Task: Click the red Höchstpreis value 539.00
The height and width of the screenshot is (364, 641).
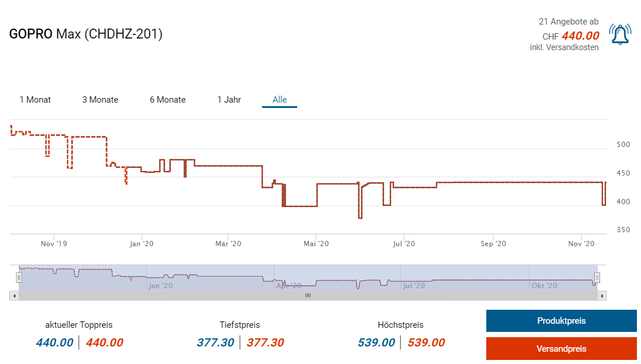Action: pyautogui.click(x=426, y=342)
